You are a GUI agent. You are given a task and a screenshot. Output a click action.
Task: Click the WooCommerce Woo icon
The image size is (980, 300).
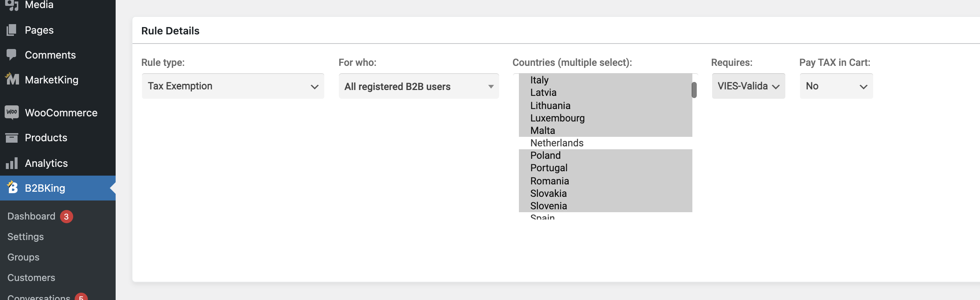(x=12, y=112)
